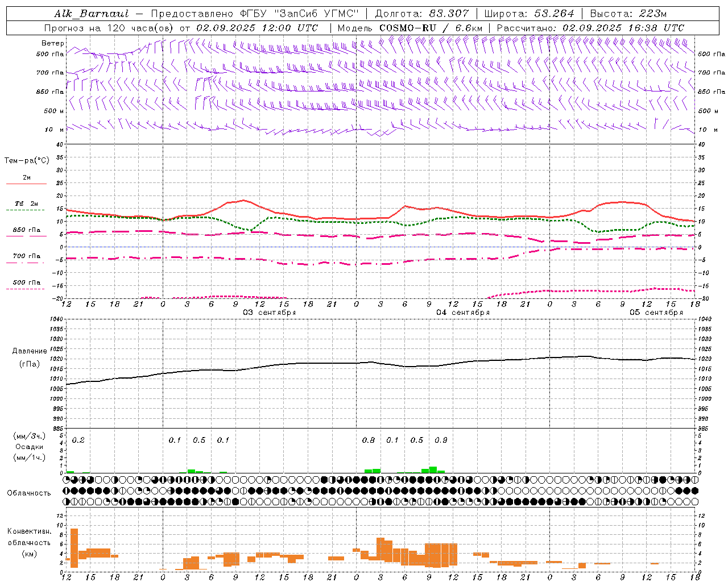
Task: Click the Осадки label
Action: coord(30,447)
